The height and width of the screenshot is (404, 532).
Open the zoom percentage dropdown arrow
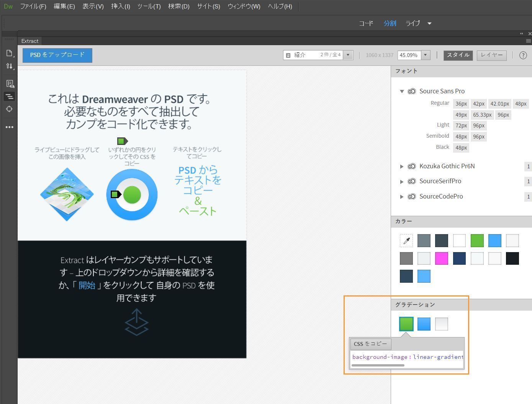(425, 55)
